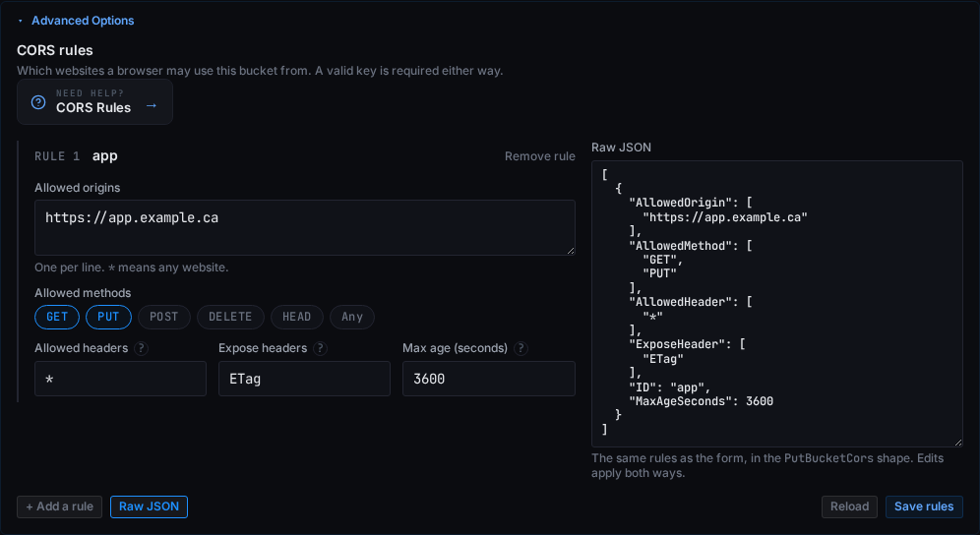The image size is (980, 535).
Task: Click "MaxAgeSeconds": 3600 line in JSON
Action: point(702,401)
